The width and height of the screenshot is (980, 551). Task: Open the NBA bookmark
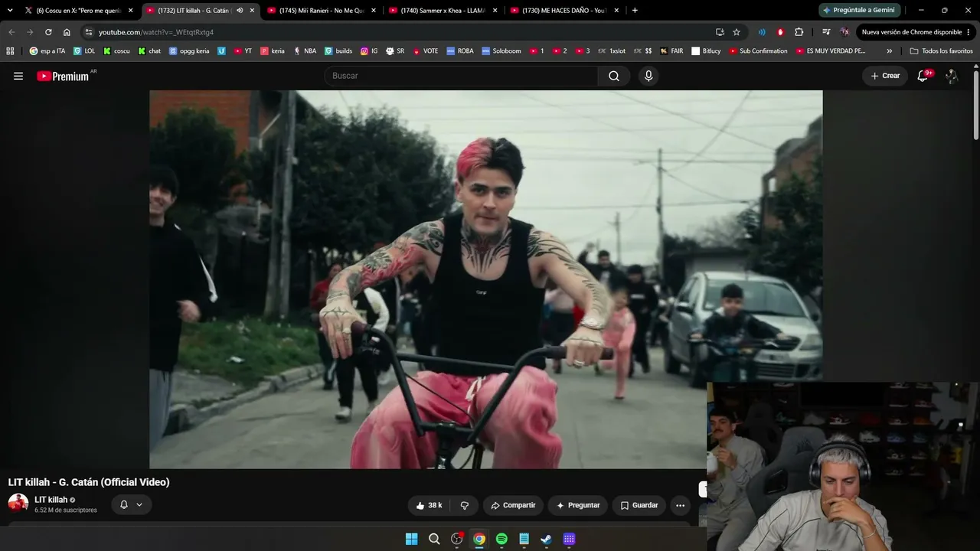click(x=305, y=51)
